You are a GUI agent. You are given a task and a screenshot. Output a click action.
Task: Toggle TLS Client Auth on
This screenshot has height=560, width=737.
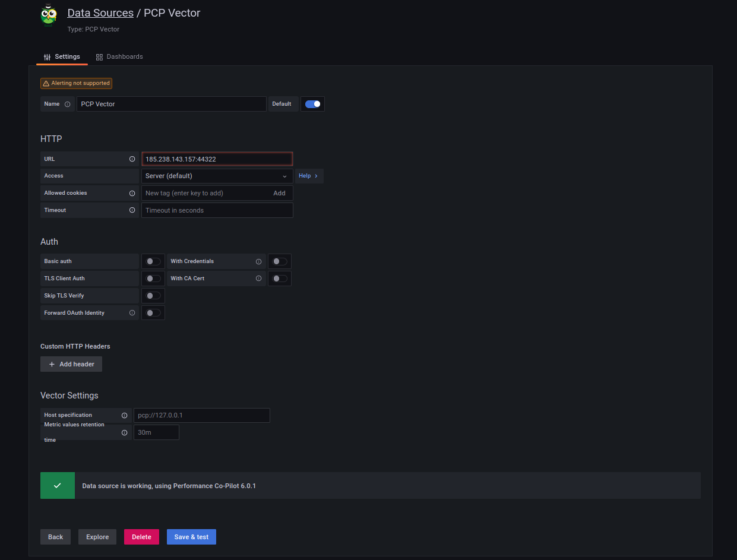(153, 279)
